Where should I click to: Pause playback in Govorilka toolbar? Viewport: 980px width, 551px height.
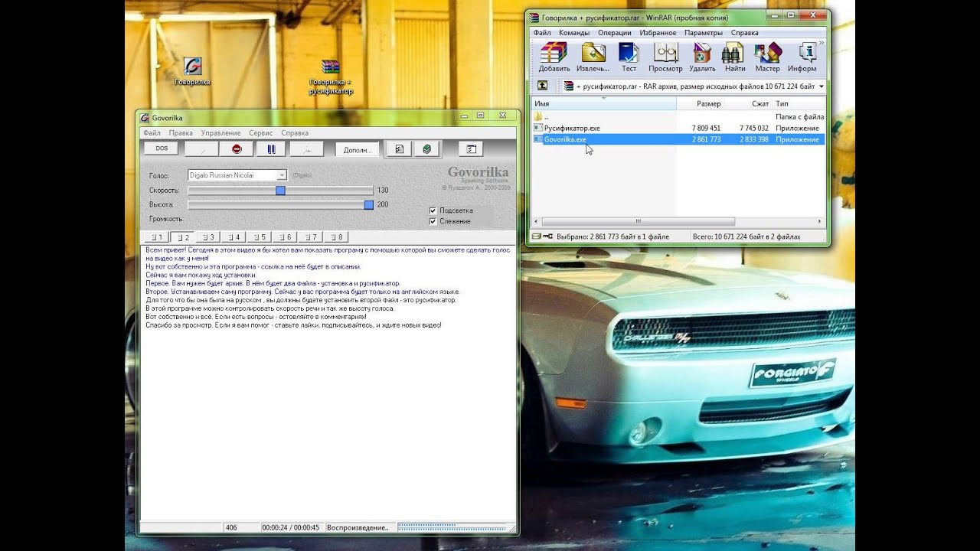pos(271,149)
